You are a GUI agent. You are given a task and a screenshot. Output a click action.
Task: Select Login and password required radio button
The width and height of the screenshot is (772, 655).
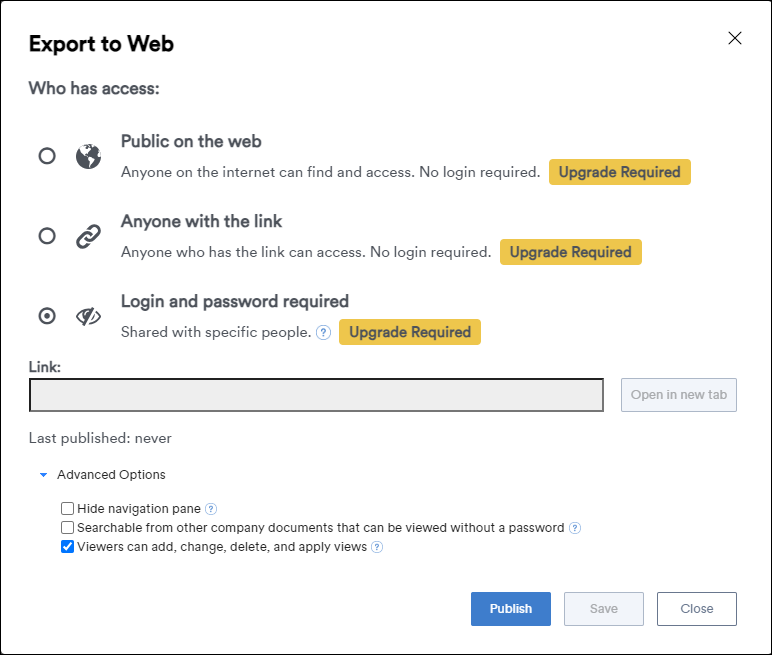click(x=47, y=316)
